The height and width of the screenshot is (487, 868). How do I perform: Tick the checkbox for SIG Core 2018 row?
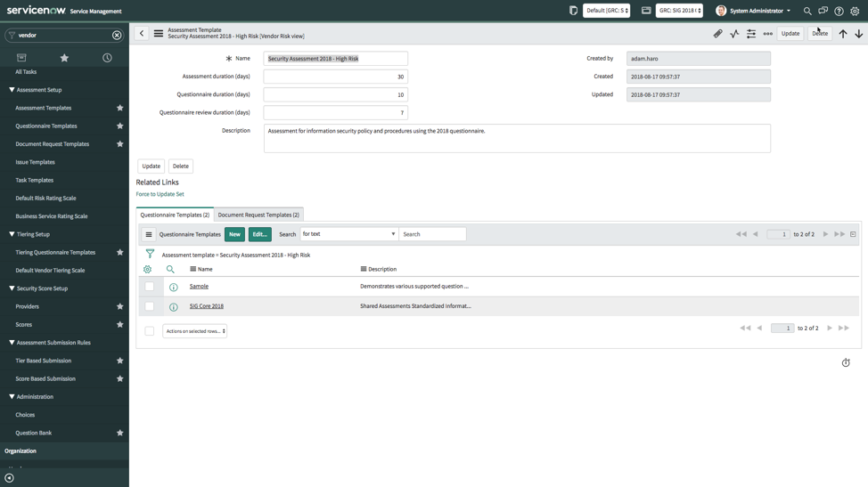pos(150,306)
